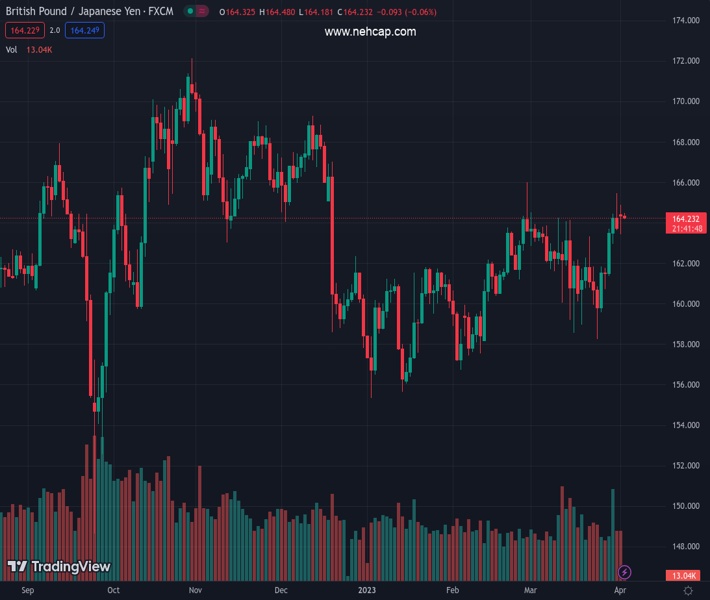Click the Dec label on time axis
Screen dimensions: 710x600
point(281,590)
